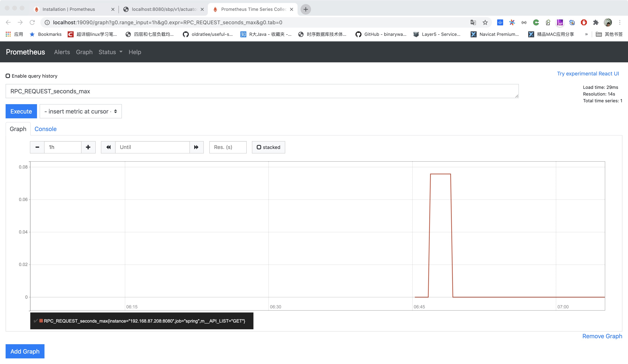The image size is (628, 364).
Task: Click the browser reload icon
Action: pyautogui.click(x=32, y=22)
